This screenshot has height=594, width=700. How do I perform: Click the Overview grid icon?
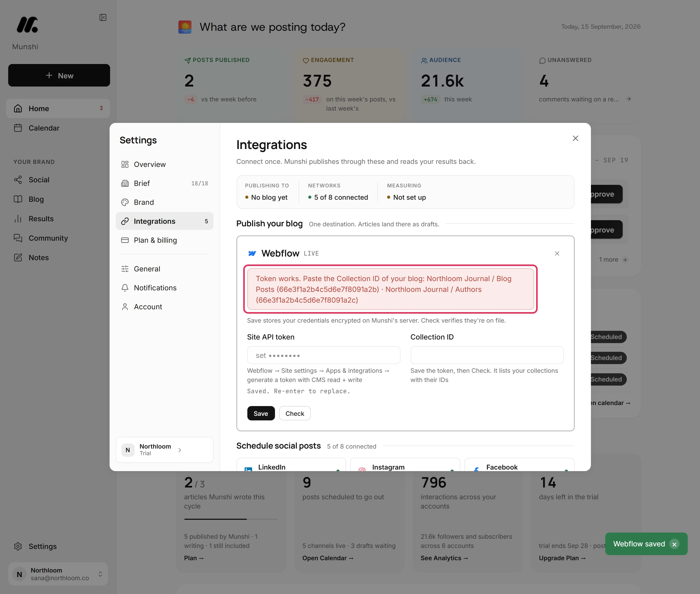[x=125, y=164]
